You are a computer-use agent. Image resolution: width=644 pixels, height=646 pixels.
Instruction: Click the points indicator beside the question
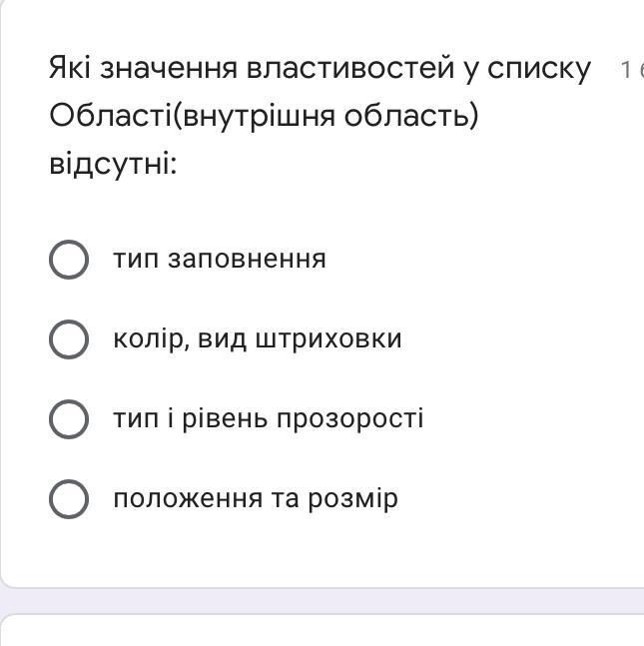[x=631, y=70]
